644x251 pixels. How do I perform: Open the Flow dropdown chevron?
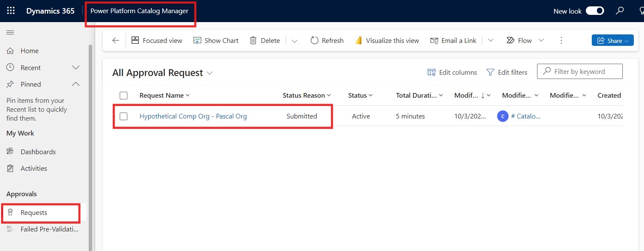tap(541, 40)
